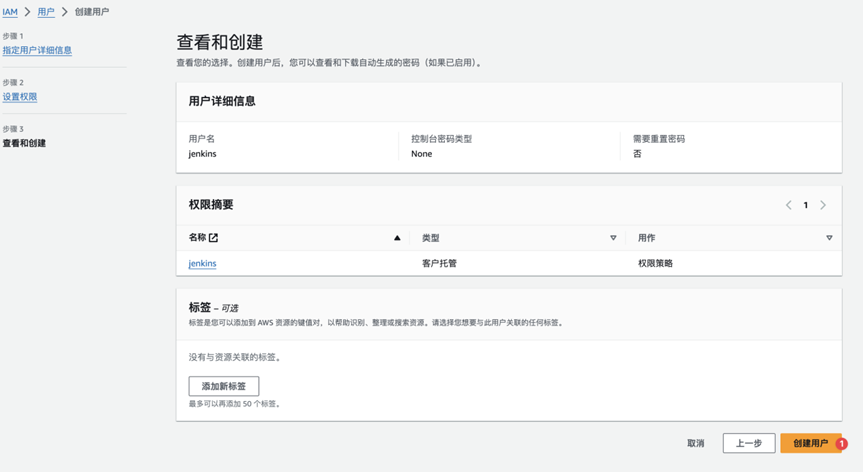Go back with 上一步 button
The height and width of the screenshot is (472, 863).
pos(749,443)
